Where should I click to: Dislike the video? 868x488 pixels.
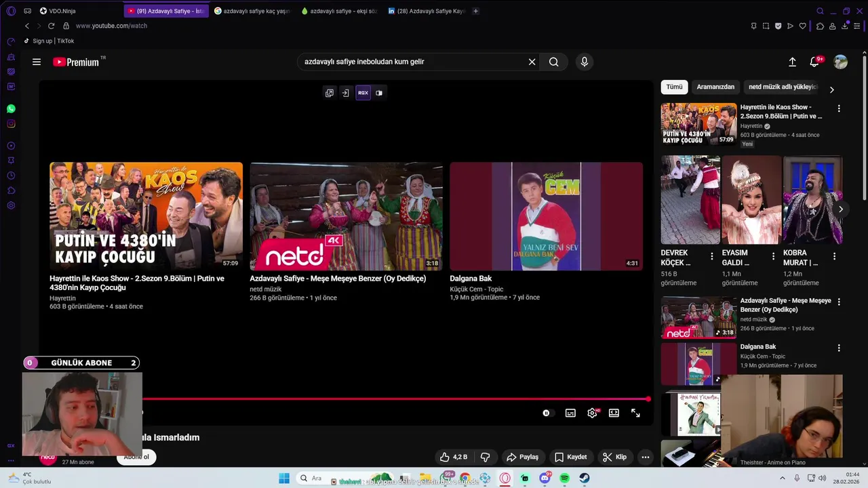(485, 457)
